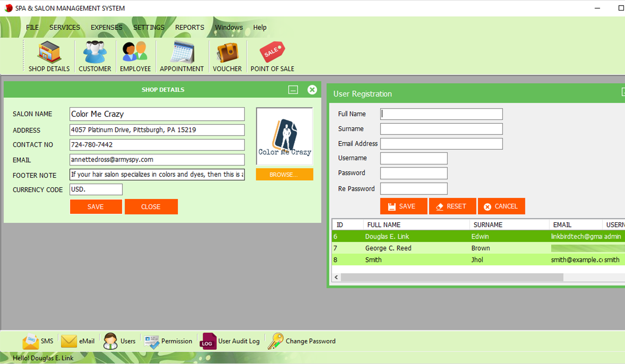625x364 pixels.
Task: Open the Help menu
Action: pyautogui.click(x=260, y=27)
